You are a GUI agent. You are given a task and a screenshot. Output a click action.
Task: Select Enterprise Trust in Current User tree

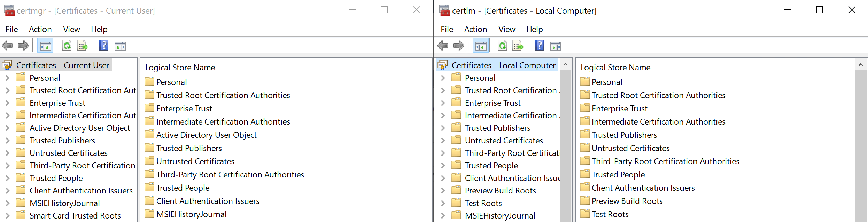click(57, 103)
